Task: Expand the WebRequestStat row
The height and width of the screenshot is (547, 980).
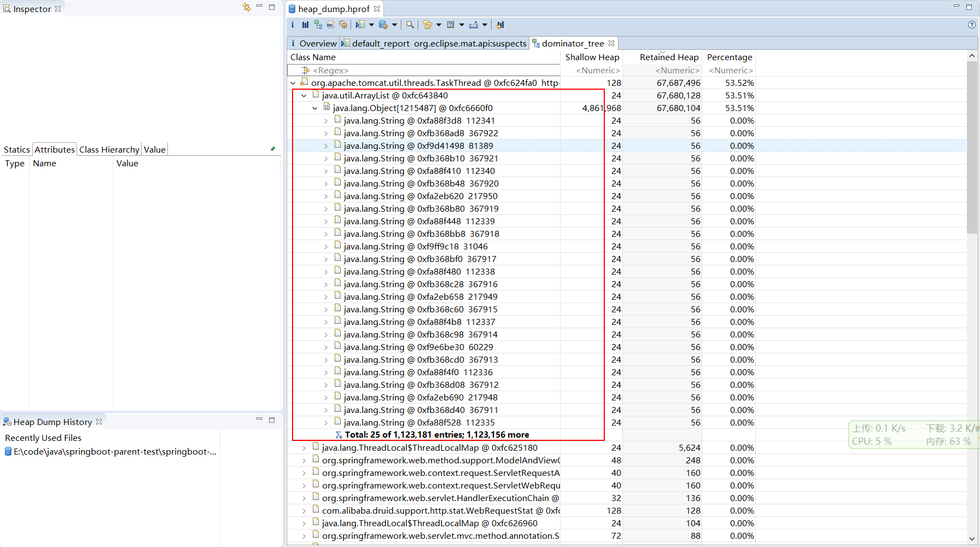Action: [304, 511]
